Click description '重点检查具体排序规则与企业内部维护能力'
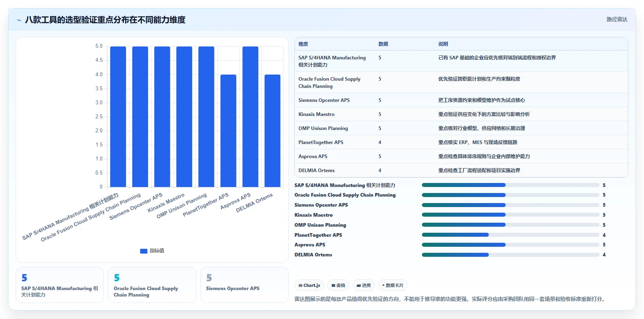Viewport: 644px width, 319px height. [x=484, y=156]
